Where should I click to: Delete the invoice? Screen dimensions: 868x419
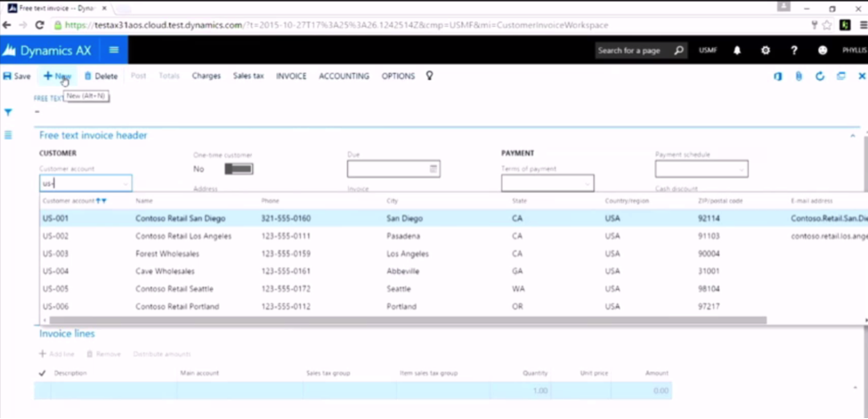click(x=101, y=77)
